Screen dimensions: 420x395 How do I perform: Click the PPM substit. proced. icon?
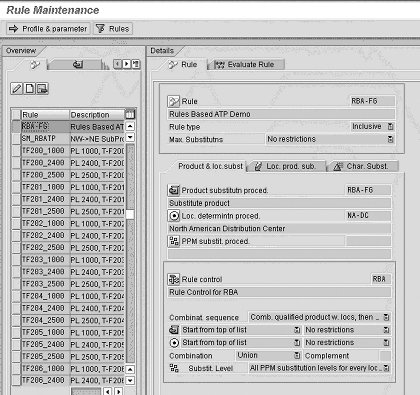point(173,241)
